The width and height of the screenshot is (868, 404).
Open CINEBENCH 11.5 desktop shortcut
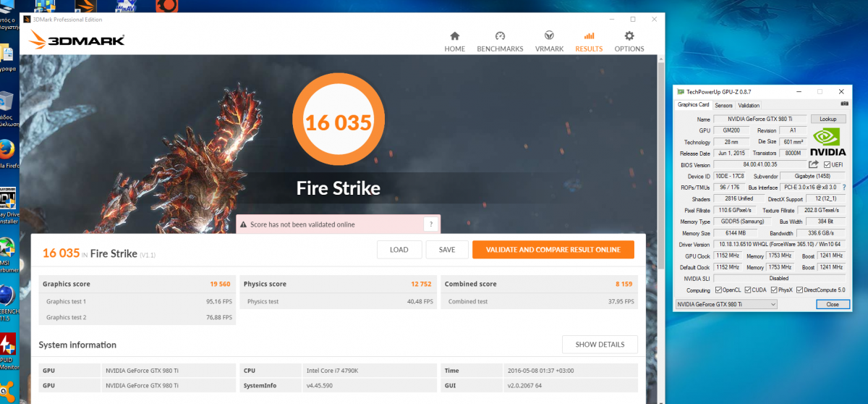coord(7,302)
